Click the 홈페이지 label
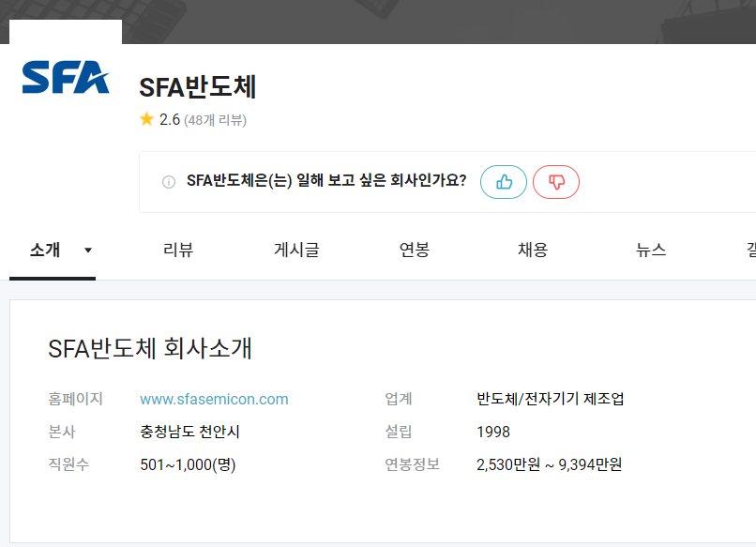The image size is (756, 547). (75, 399)
